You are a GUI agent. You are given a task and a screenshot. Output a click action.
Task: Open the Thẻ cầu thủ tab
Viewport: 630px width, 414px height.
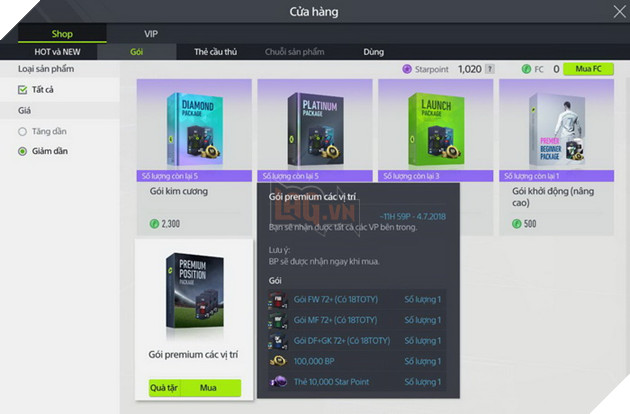tap(215, 52)
